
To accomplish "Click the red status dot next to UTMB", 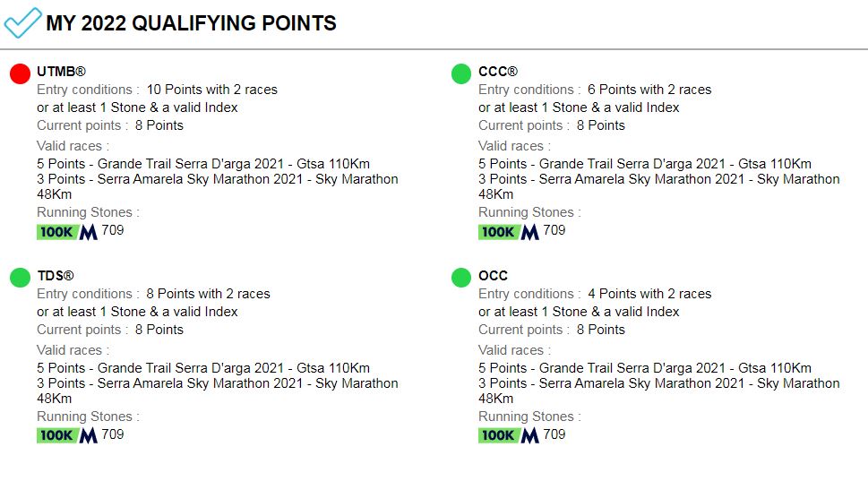I will pos(20,73).
